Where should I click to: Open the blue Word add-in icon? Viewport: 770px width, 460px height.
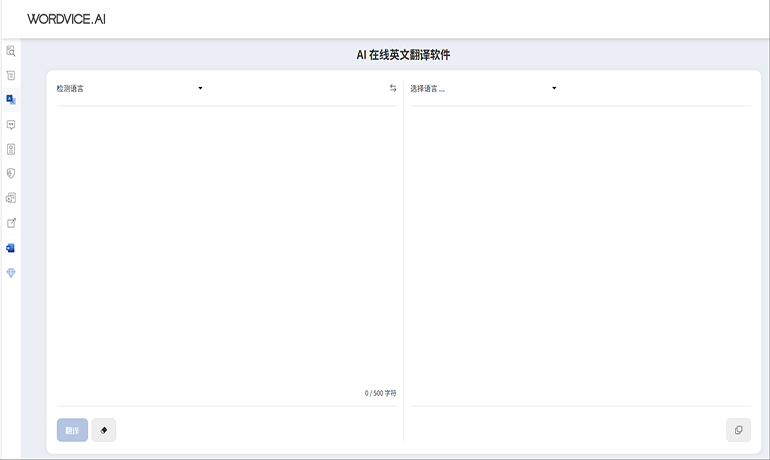click(11, 248)
